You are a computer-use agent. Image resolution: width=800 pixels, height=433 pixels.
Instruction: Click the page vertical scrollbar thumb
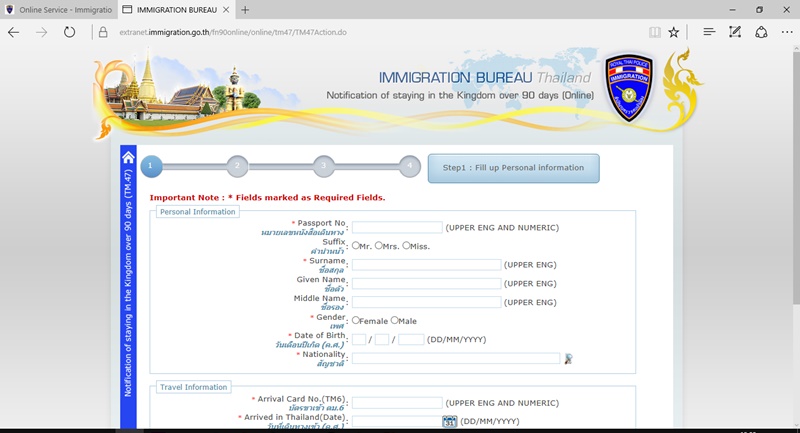796,179
